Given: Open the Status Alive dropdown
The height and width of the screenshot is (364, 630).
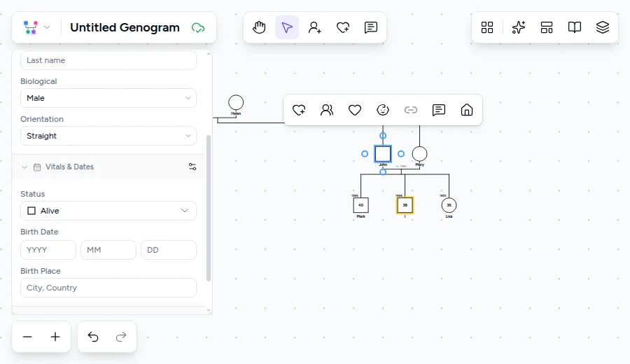Looking at the screenshot, I should [x=108, y=211].
